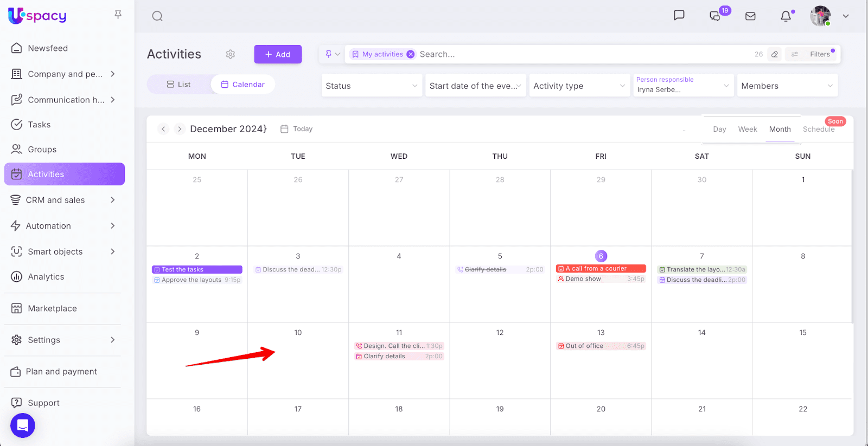The width and height of the screenshot is (868, 446).
Task: Open the red A call from a courier event
Action: 601,269
